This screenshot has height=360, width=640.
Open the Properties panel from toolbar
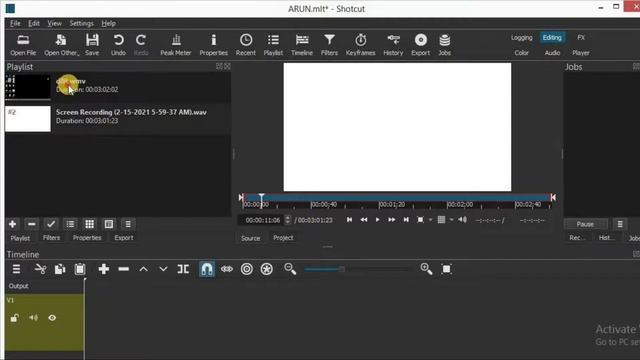[x=213, y=45]
